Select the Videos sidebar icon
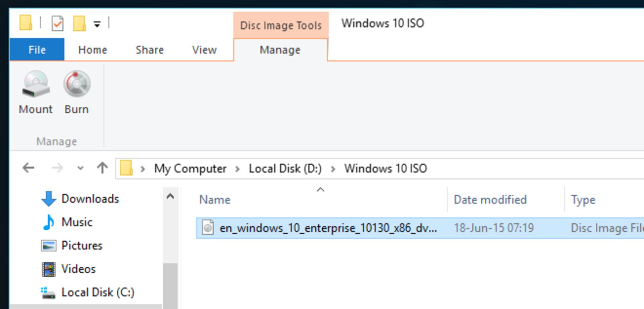Image resolution: width=644 pixels, height=309 pixels. click(x=50, y=268)
